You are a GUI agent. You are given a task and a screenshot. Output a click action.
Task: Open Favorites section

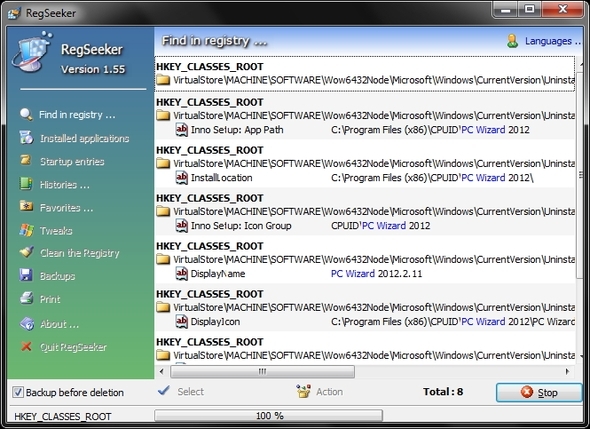(x=66, y=208)
